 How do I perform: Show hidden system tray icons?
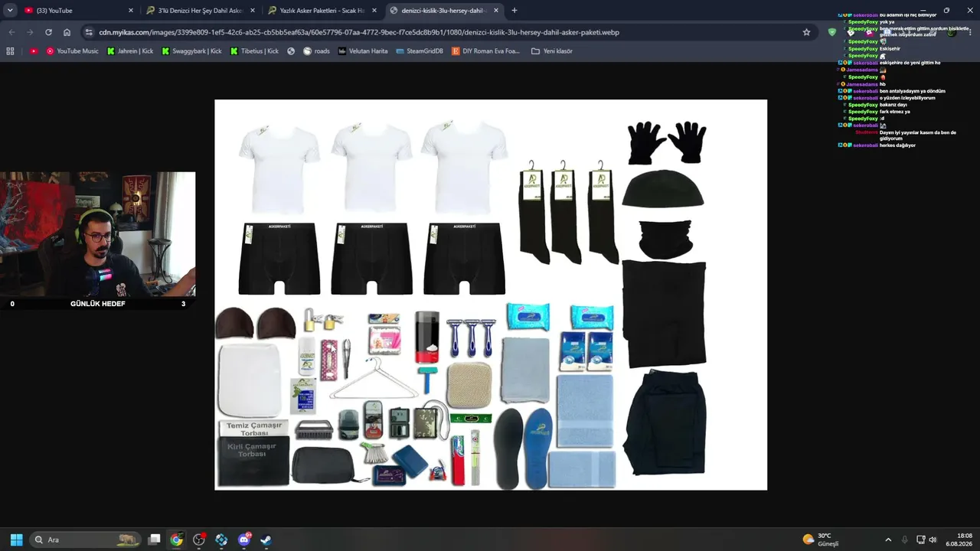[888, 540]
